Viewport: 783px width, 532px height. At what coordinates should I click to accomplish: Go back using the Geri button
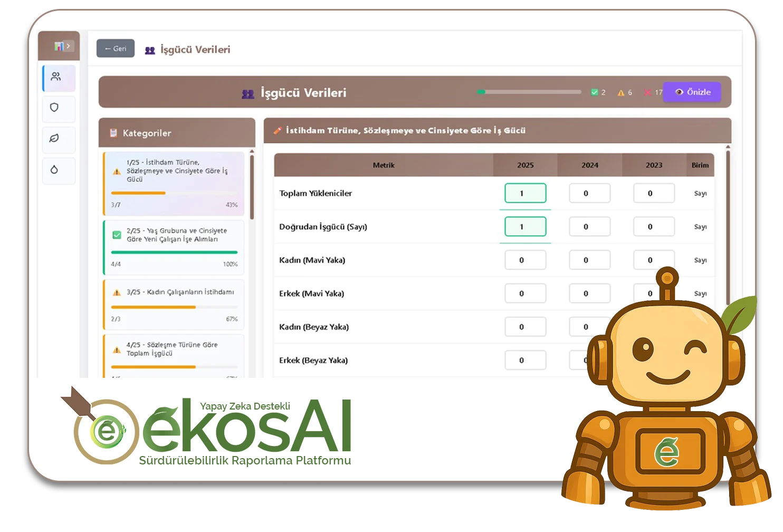pyautogui.click(x=116, y=49)
